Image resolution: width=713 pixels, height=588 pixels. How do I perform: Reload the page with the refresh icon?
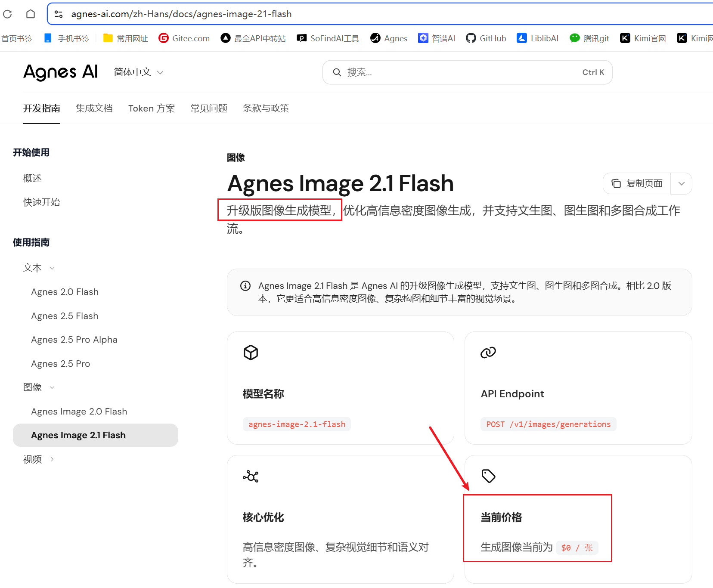(x=7, y=14)
